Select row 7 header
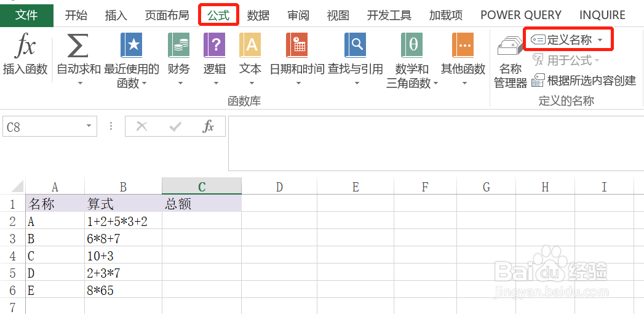The image size is (644, 314). [12, 307]
